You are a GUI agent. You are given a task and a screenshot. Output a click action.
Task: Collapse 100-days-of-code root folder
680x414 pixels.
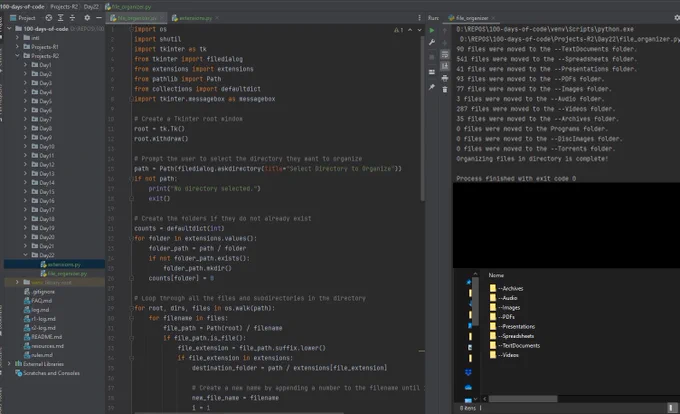[10, 29]
